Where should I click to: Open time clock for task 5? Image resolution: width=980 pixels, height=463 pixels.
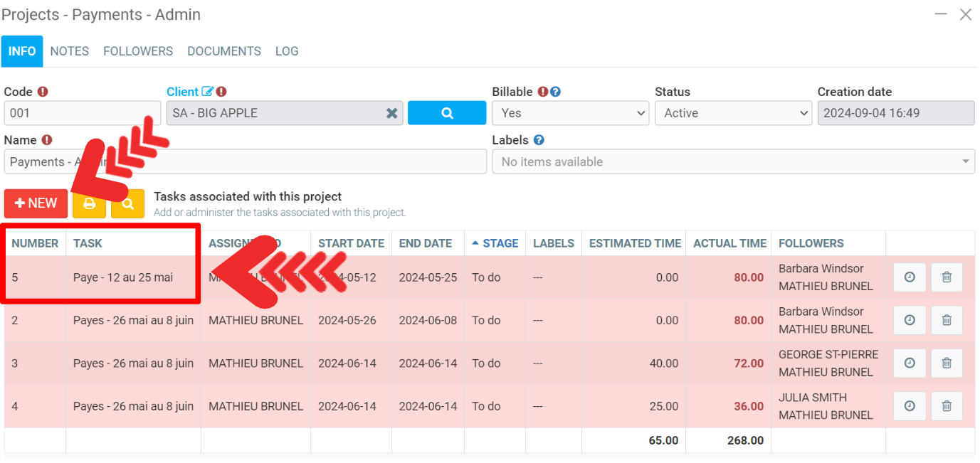click(909, 277)
